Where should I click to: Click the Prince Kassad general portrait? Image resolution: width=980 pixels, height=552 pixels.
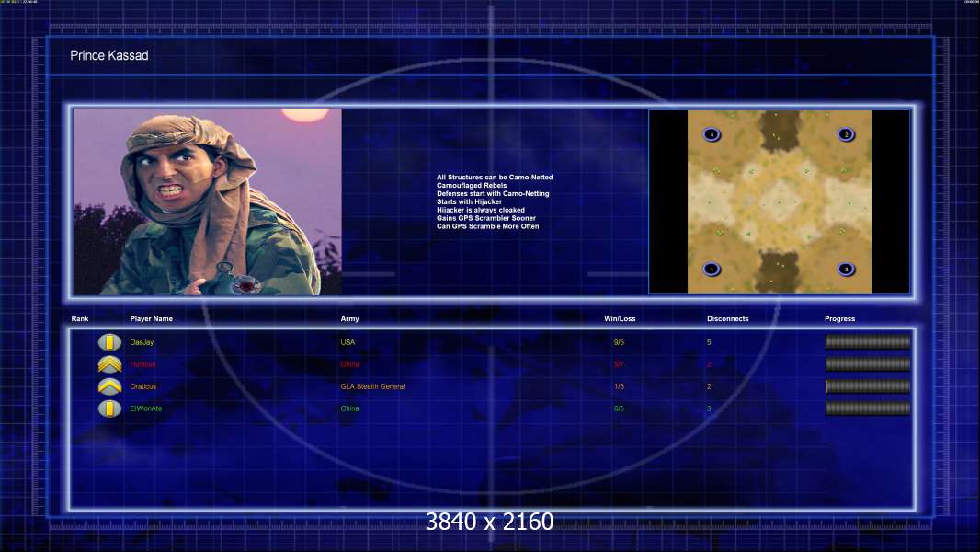click(x=208, y=201)
